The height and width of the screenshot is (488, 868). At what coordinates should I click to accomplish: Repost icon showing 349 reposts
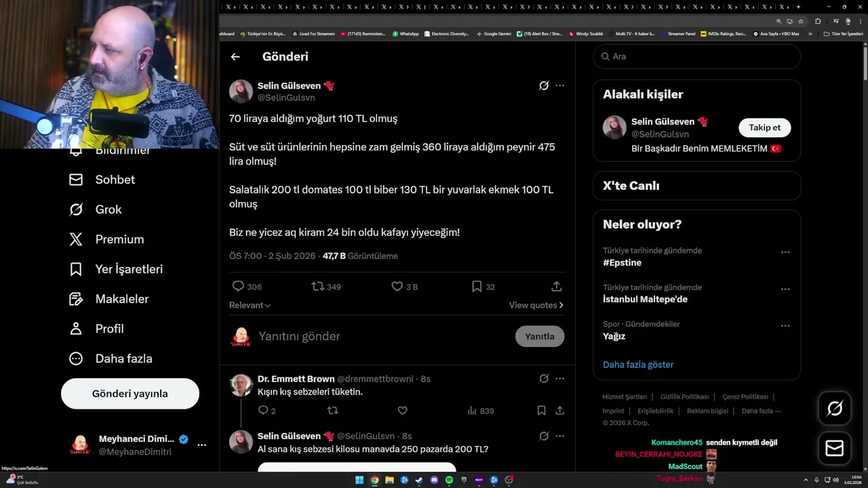(317, 287)
